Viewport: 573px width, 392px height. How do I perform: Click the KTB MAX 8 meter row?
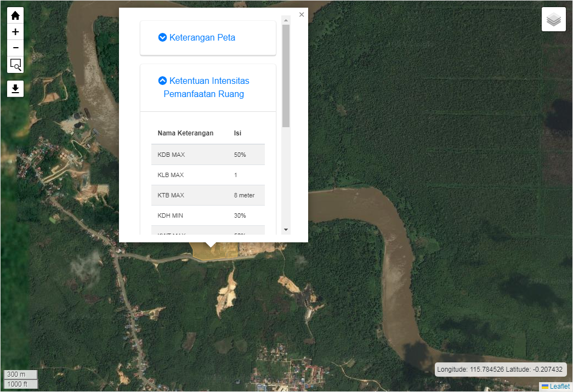point(208,195)
